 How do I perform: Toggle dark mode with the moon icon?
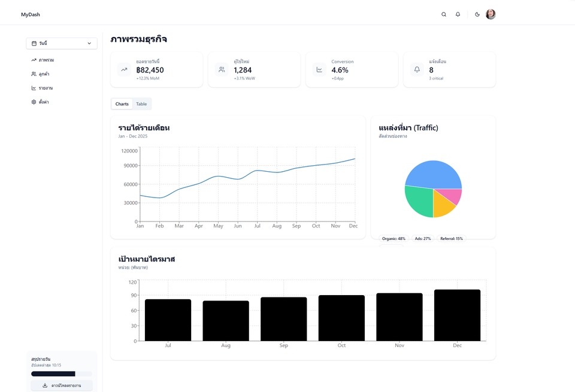point(477,14)
